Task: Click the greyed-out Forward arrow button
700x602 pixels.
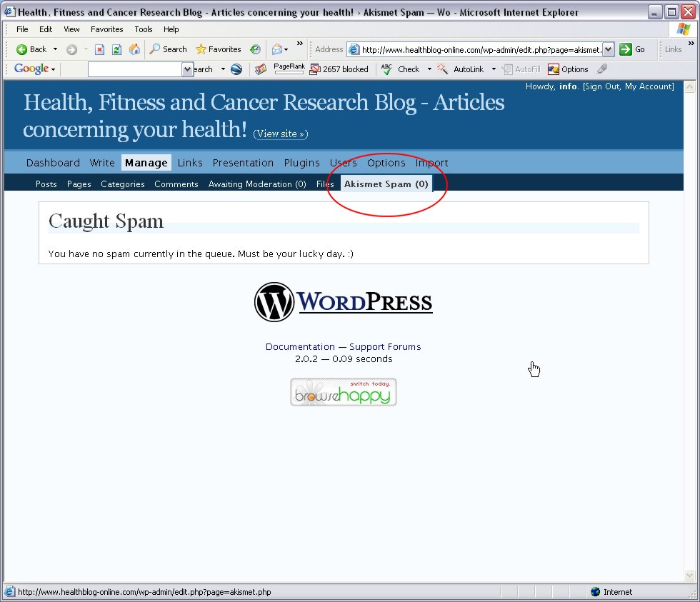Action: (x=71, y=49)
